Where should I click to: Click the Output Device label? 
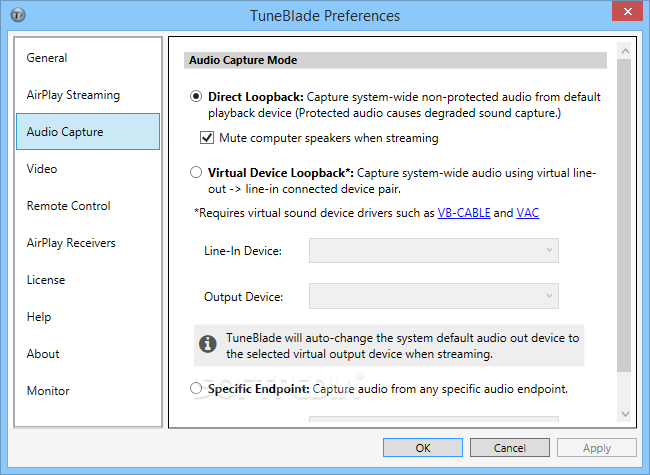click(x=243, y=297)
